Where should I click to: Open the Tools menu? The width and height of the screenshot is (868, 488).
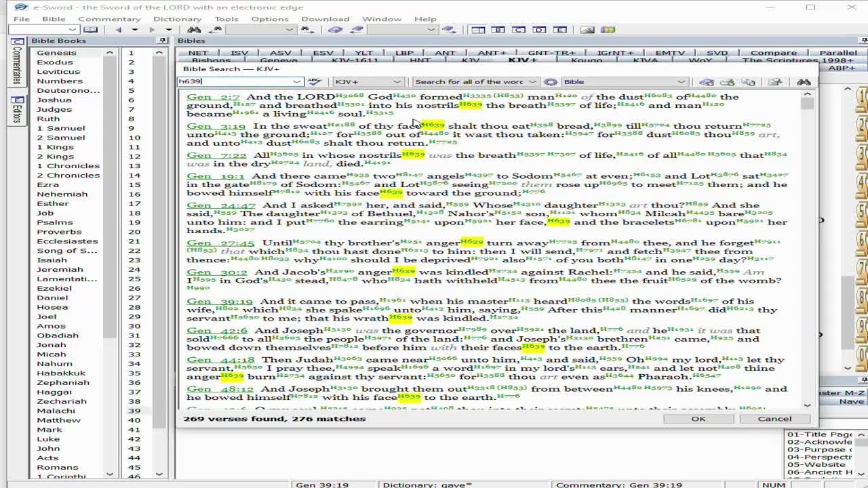[226, 19]
